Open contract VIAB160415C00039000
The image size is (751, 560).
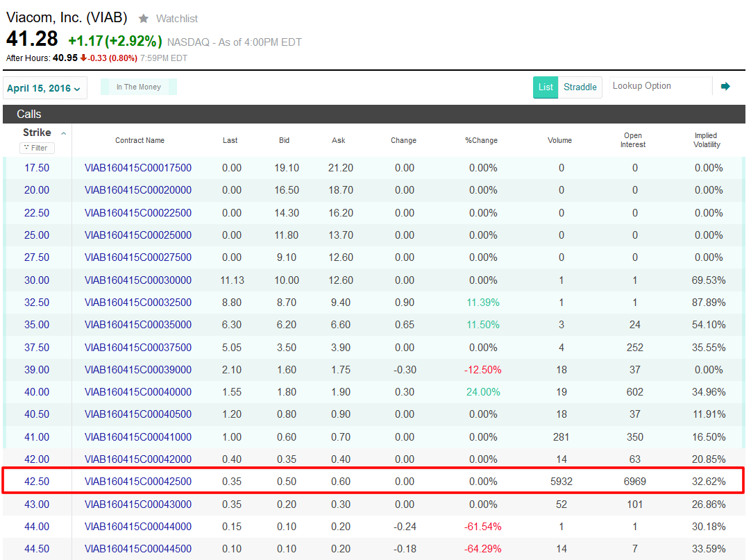pyautogui.click(x=138, y=370)
